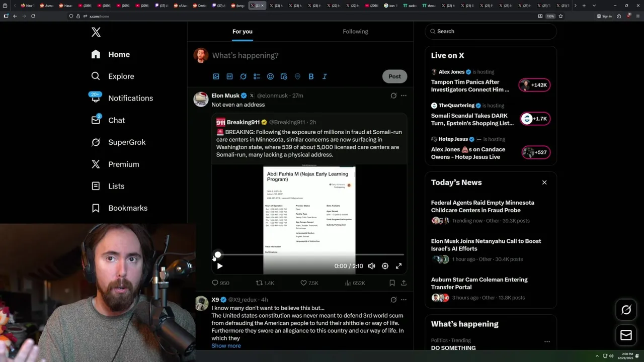Like the Elon Musk post, 7.5K
The height and width of the screenshot is (362, 644).
[x=309, y=283]
